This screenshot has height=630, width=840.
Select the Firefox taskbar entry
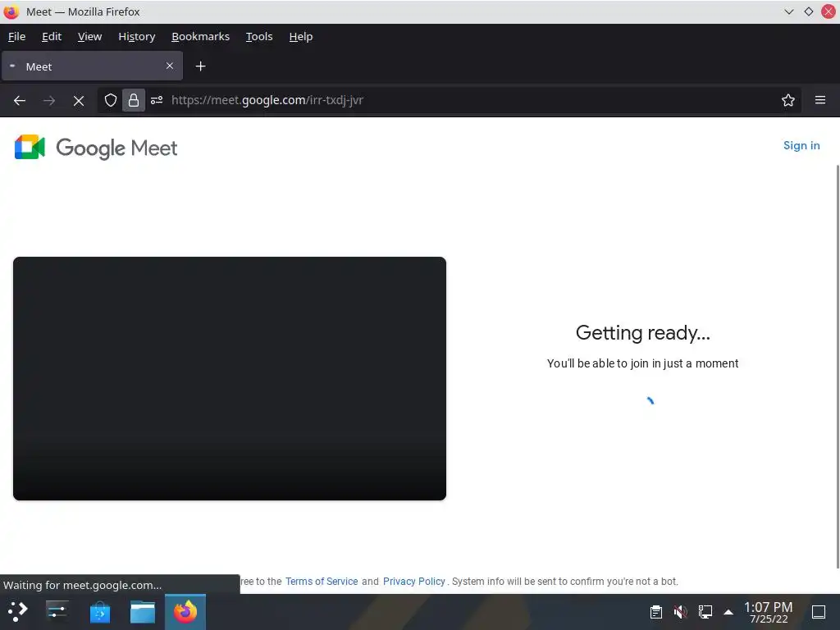(185, 612)
